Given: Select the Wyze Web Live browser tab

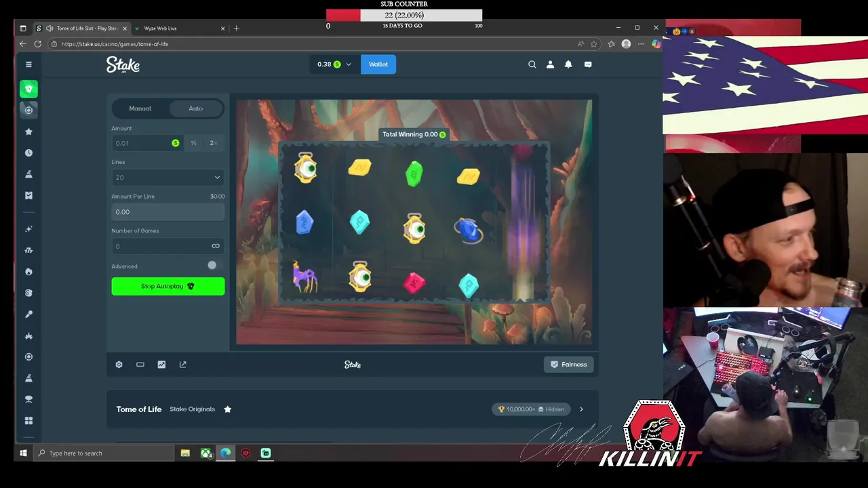Looking at the screenshot, I should point(179,28).
